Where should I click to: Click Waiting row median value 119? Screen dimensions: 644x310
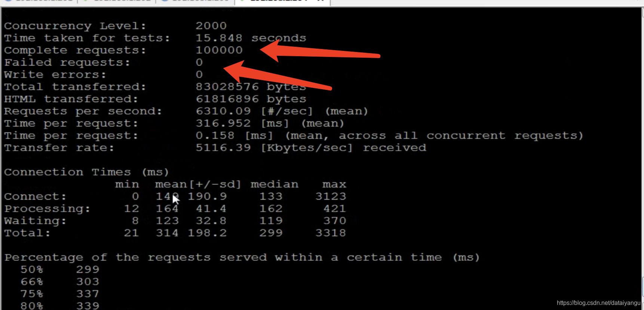pos(271,221)
